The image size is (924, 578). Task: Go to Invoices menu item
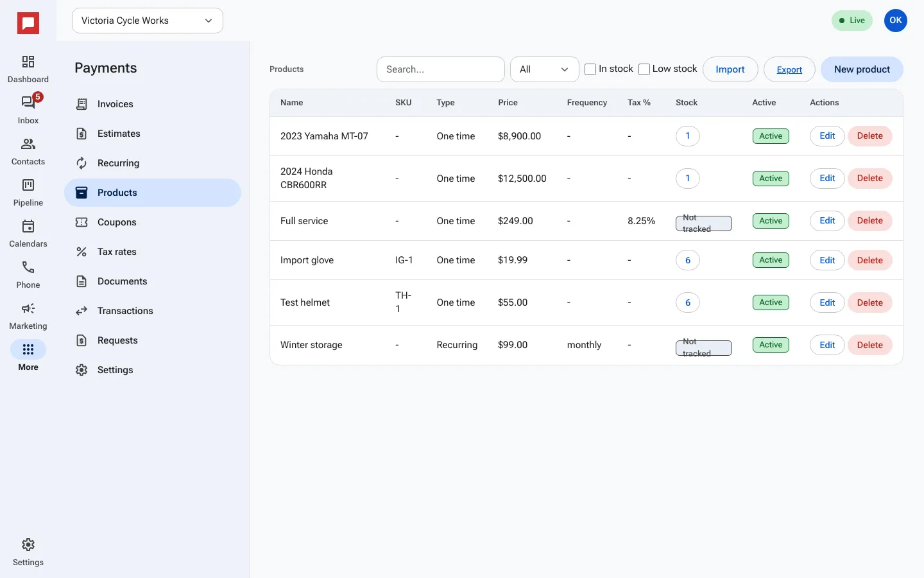153,104
